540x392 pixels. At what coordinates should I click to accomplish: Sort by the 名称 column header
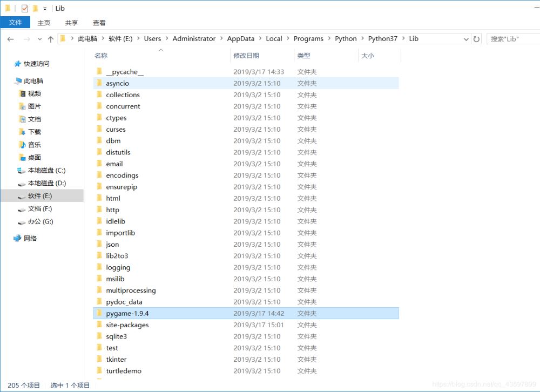pos(101,56)
